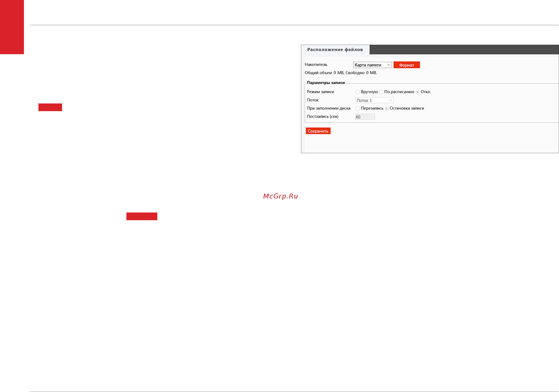Open the Накопитель storage dropdown
Viewport: 559px width, 392px height.
coord(372,65)
